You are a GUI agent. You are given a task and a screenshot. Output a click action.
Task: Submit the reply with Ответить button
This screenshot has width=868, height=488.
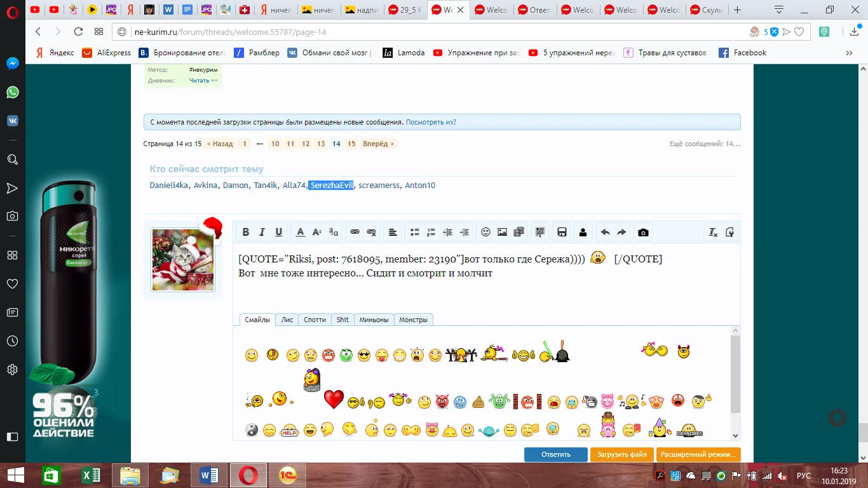pos(556,454)
